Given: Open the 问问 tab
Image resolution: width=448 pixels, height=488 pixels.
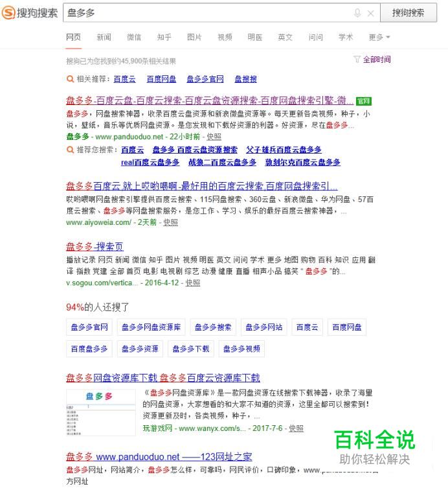Looking at the screenshot, I should click(315, 38).
